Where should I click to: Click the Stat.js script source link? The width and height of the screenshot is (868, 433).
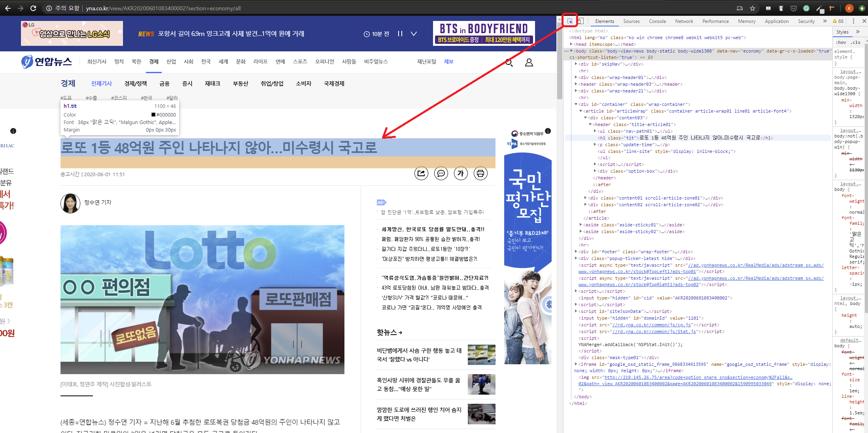pos(654,331)
